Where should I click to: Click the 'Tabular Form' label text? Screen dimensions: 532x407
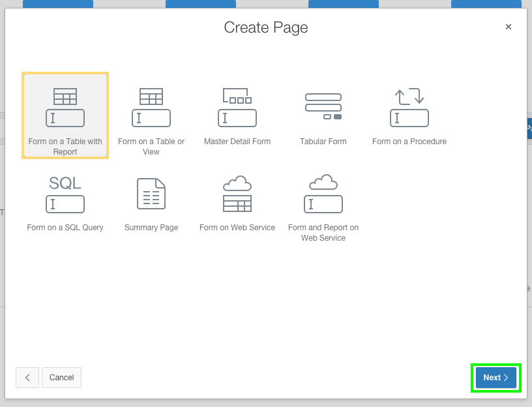[x=323, y=142]
